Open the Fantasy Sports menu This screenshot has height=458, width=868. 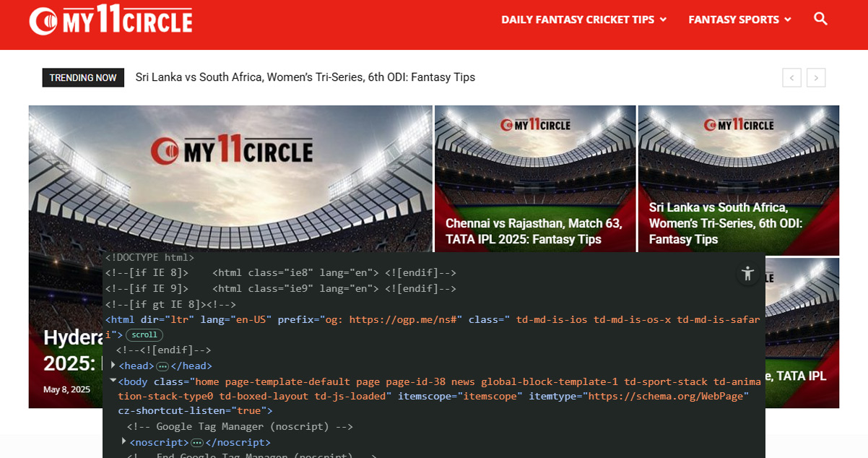coord(739,20)
